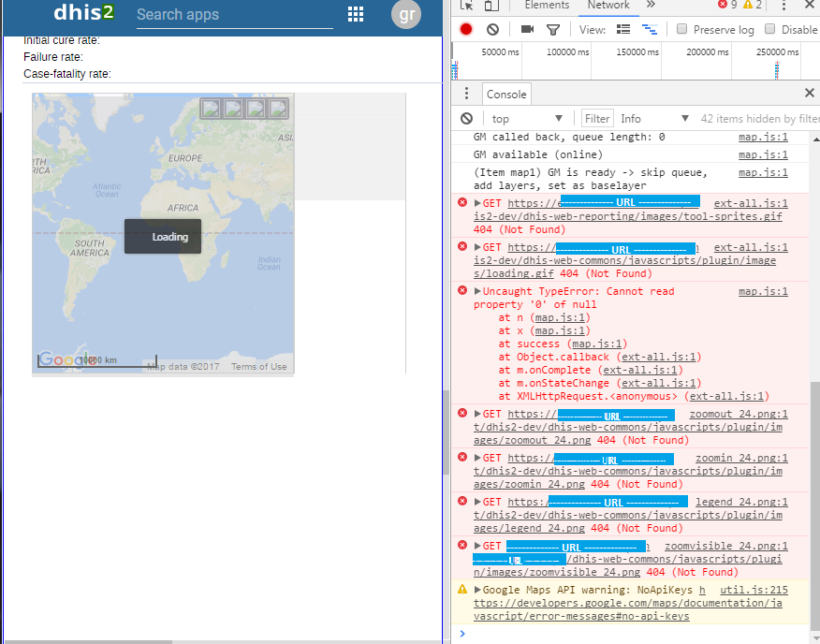
Task: Open the Terms of Use map link
Action: click(259, 367)
